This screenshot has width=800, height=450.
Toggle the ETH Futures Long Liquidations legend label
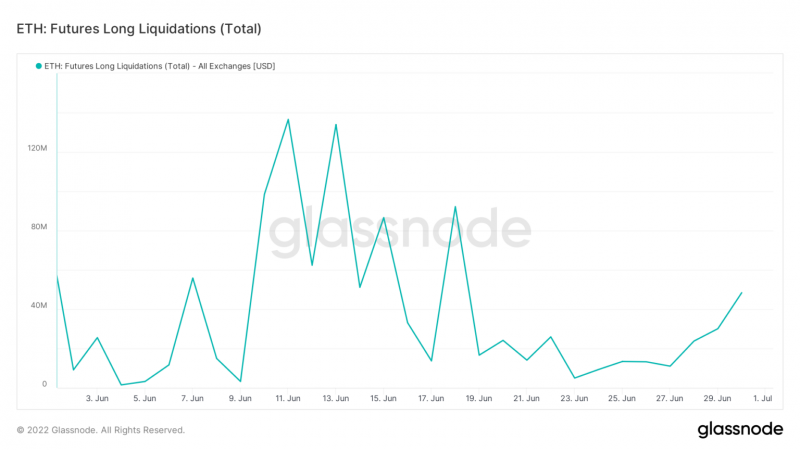[160, 66]
